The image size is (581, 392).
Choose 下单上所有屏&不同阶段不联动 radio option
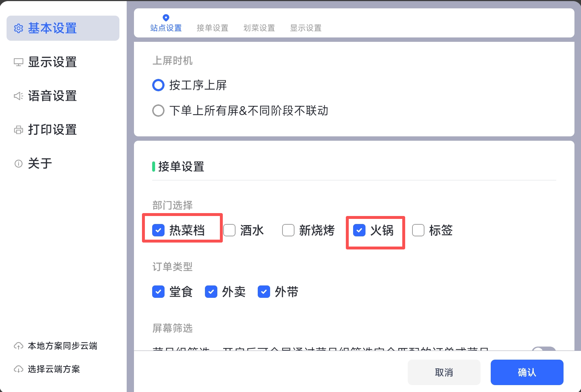coord(158,111)
